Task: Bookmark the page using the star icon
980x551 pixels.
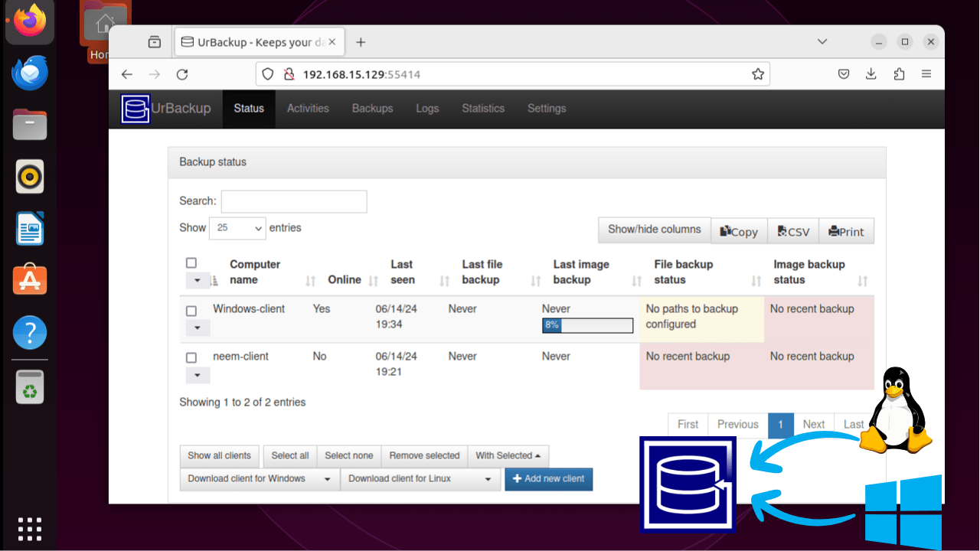Action: (757, 73)
